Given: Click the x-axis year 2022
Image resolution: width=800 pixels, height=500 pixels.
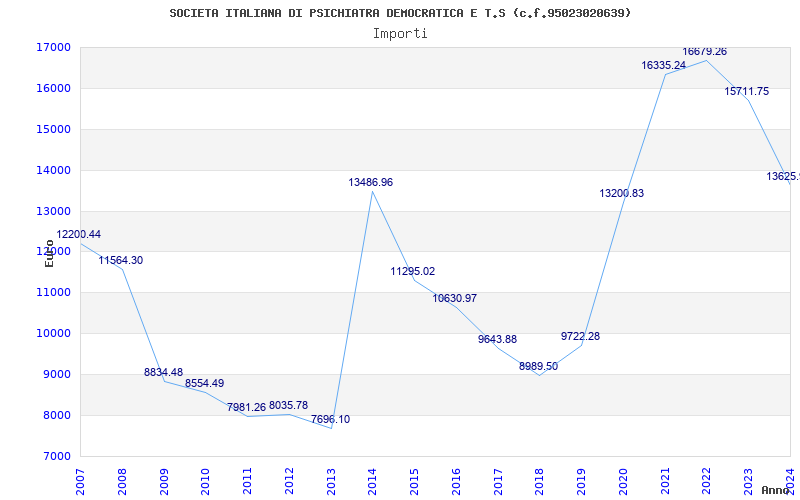Looking at the screenshot, I should coord(707,482).
